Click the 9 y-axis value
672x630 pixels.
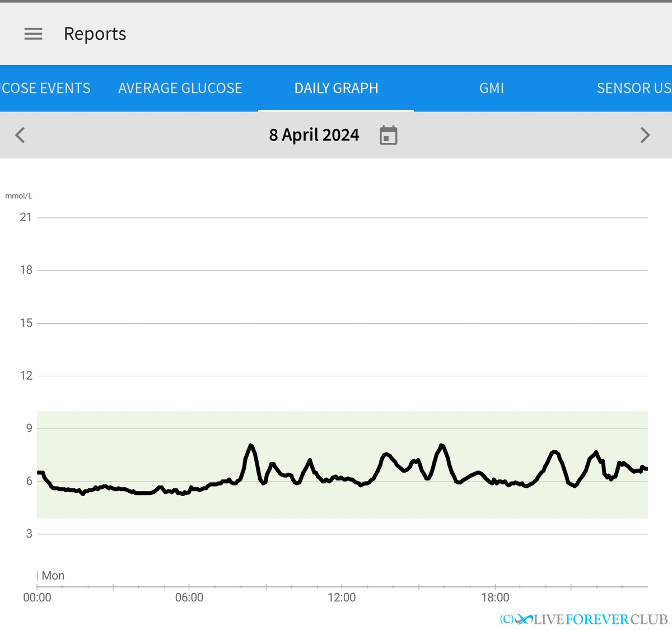point(29,428)
